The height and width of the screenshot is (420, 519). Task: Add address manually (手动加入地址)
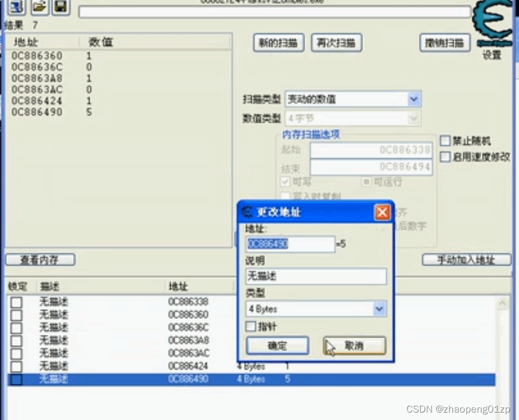pyautogui.click(x=466, y=259)
